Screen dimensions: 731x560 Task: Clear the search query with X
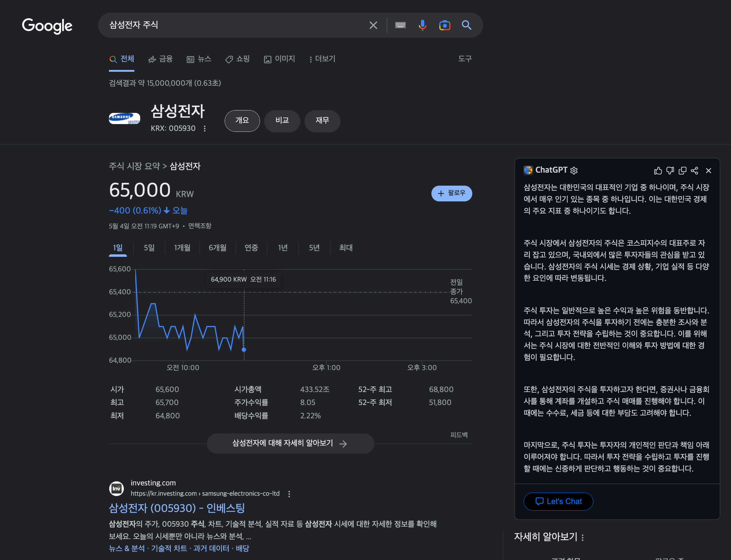(373, 25)
